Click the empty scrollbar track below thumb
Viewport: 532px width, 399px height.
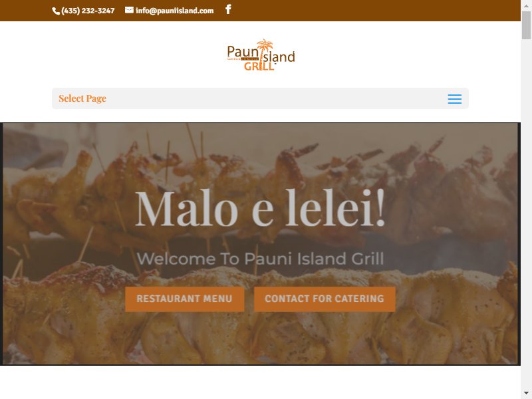(526, 213)
